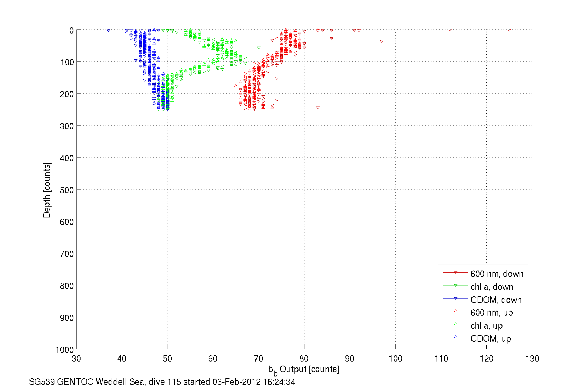This screenshot has width=588, height=392.
Task: Click the green up-triangle marker in legend
Action: (456, 324)
